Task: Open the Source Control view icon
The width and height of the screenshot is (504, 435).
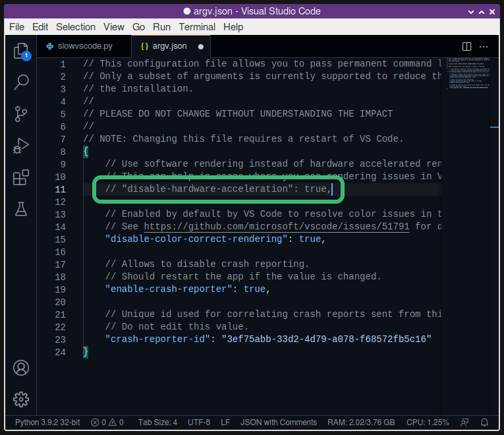Action: pyautogui.click(x=21, y=114)
